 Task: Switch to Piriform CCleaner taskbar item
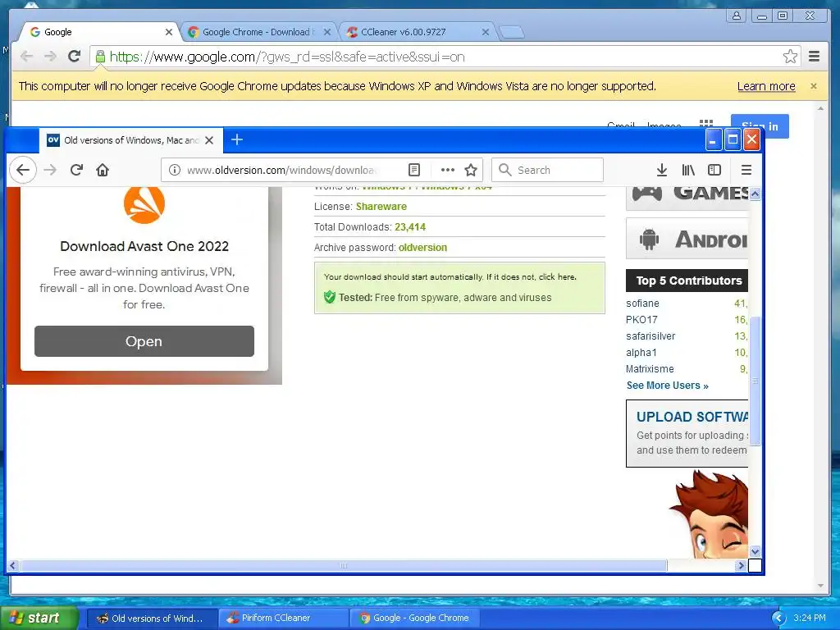pos(283,618)
